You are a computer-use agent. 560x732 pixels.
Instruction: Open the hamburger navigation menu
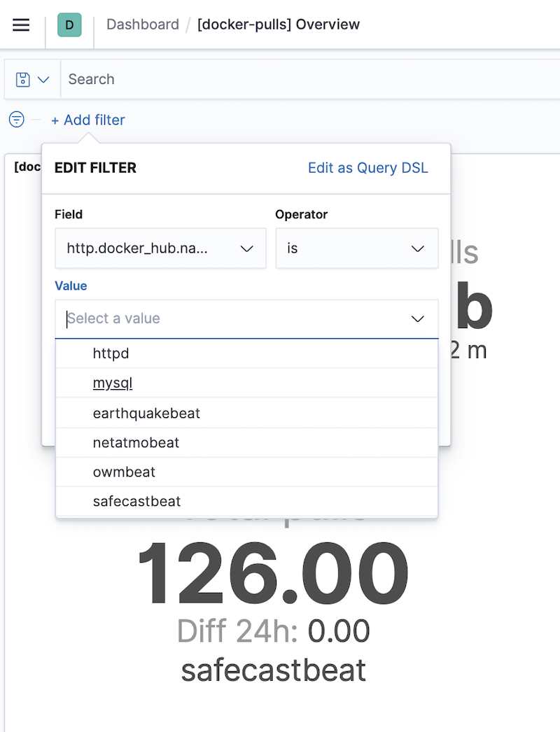point(21,24)
